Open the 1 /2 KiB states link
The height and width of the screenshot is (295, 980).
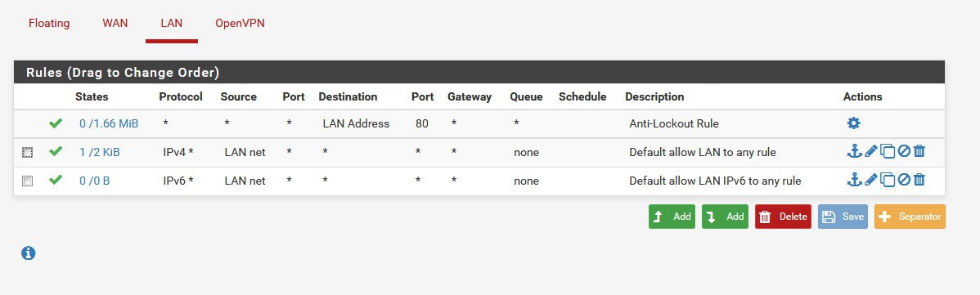99,152
